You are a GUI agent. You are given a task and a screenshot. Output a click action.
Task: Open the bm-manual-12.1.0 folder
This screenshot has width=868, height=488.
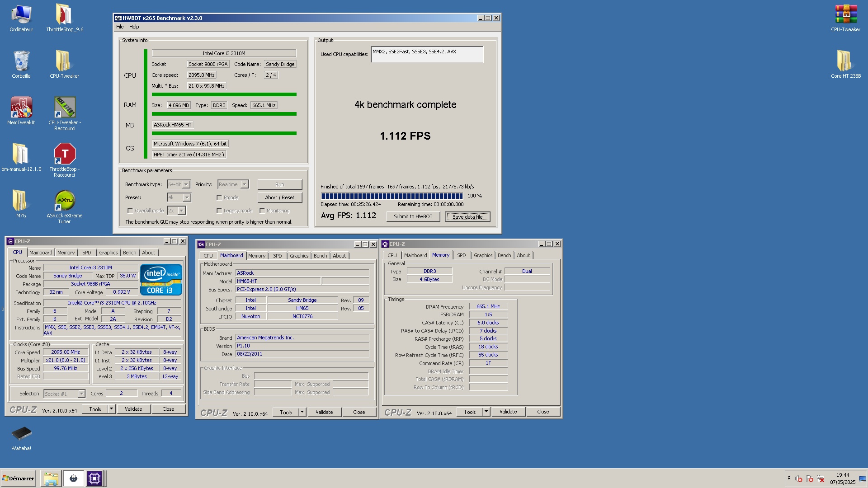[21, 158]
